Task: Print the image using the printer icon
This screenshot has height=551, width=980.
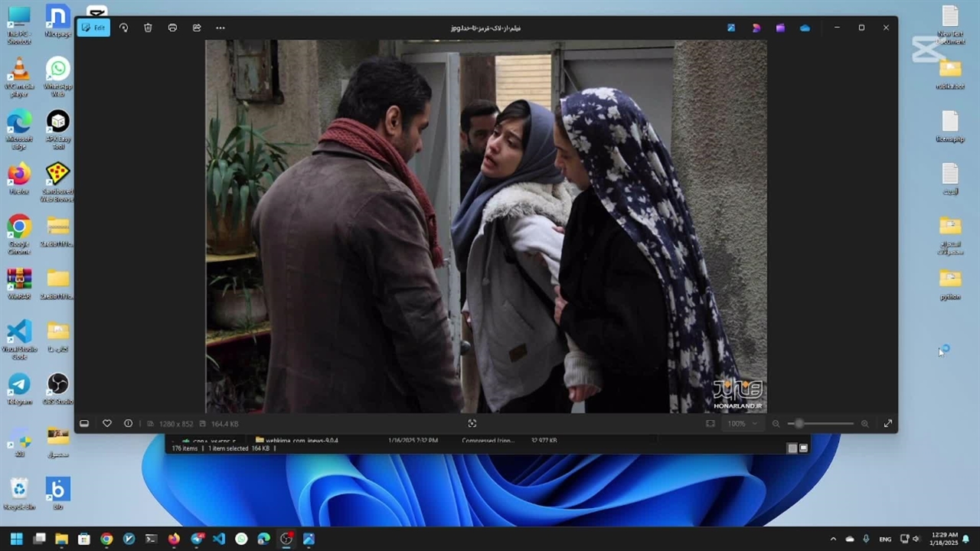Action: point(172,28)
